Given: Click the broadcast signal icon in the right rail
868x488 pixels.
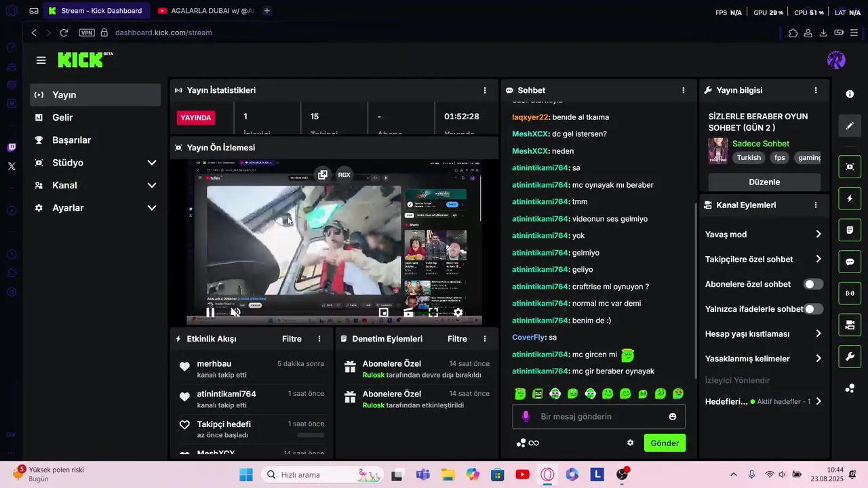Looking at the screenshot, I should tap(850, 293).
